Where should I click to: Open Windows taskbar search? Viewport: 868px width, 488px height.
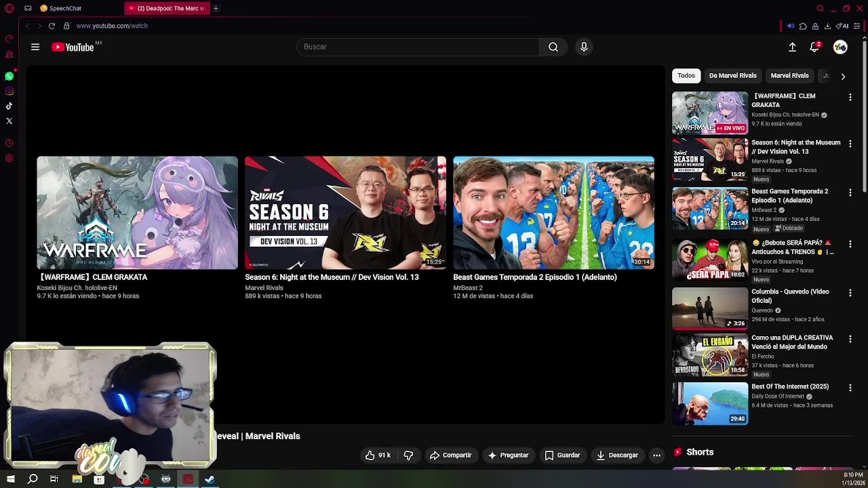tap(33, 479)
